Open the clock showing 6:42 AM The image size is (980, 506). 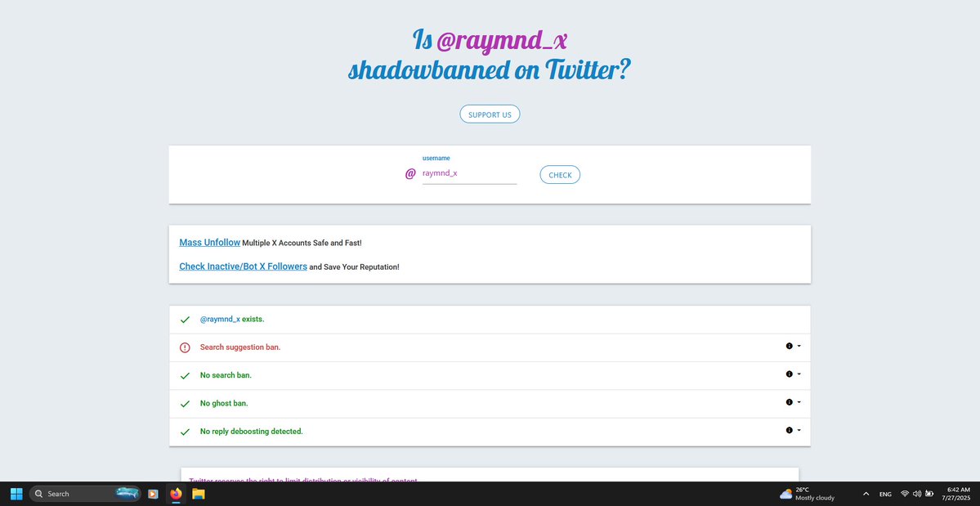958,494
